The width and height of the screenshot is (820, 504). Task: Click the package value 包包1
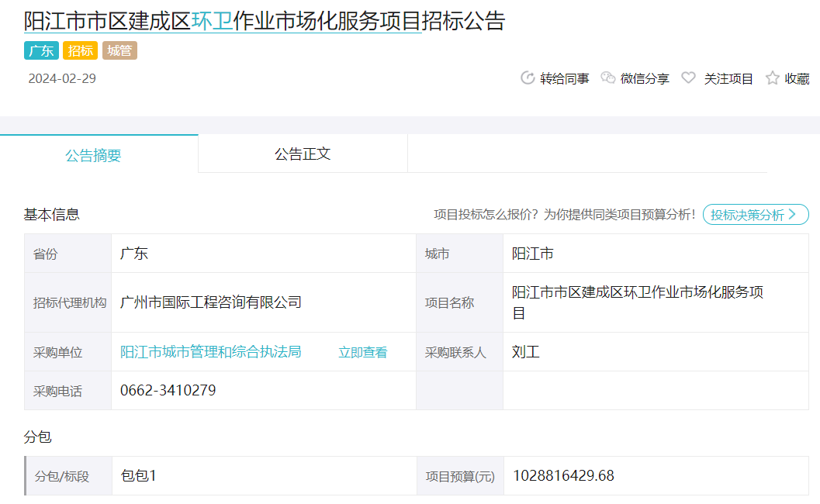139,476
